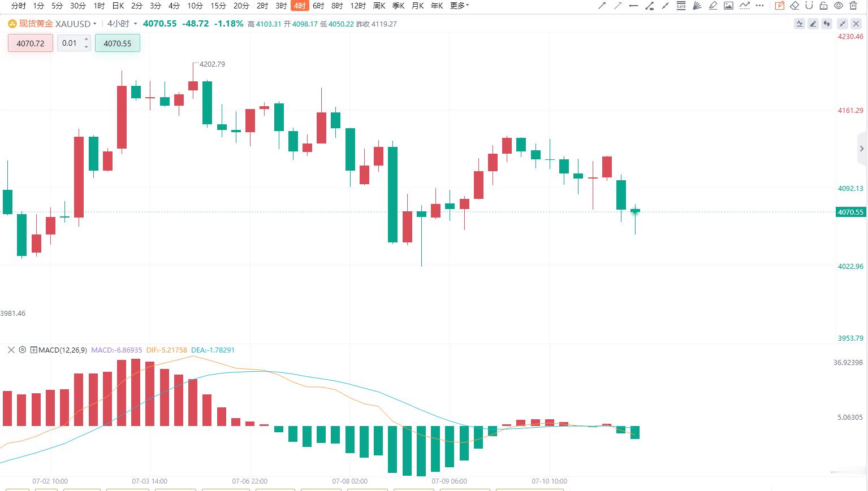The height and width of the screenshot is (491, 868).
Task: Open more drawing tools ellipsis
Action: 761,6
